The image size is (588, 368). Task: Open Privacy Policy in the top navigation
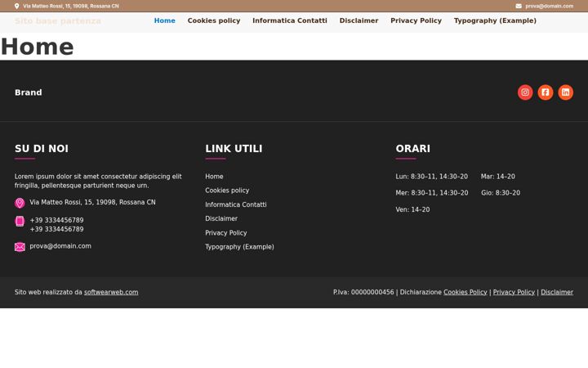(416, 20)
